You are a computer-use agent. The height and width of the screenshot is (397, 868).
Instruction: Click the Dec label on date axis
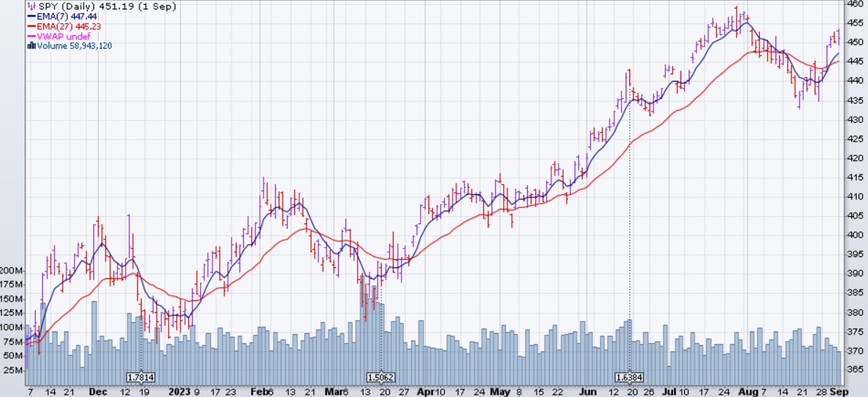(98, 392)
